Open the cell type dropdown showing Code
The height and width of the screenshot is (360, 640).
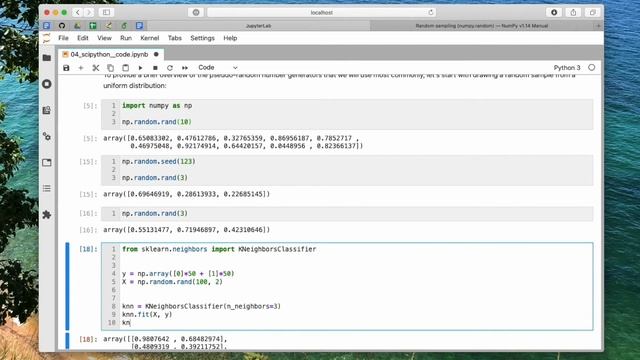[x=217, y=68]
